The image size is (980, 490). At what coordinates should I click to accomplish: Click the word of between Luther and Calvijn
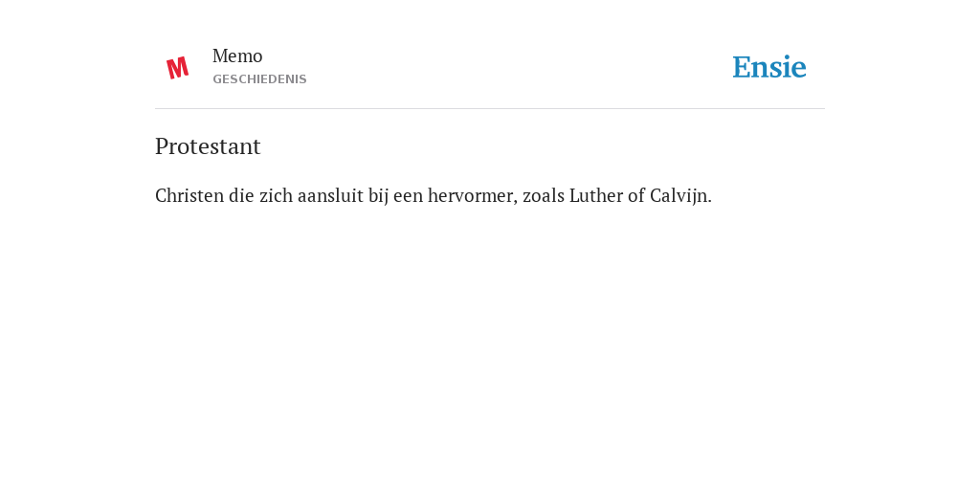click(x=636, y=195)
